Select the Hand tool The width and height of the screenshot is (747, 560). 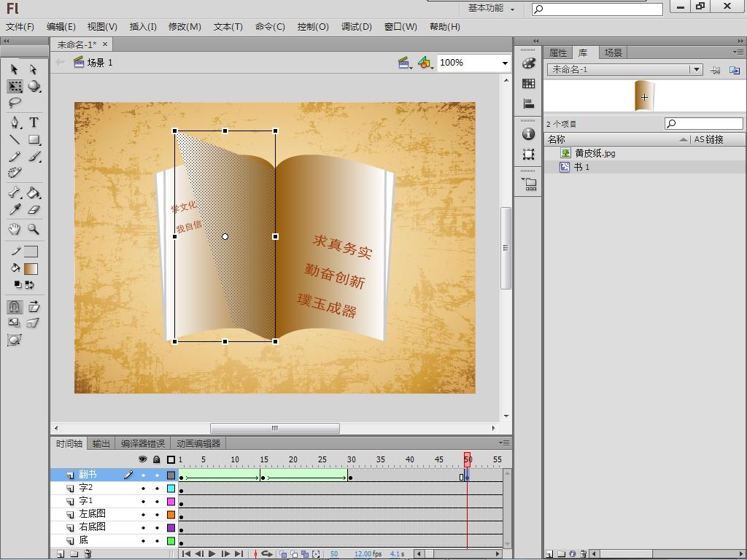click(15, 229)
